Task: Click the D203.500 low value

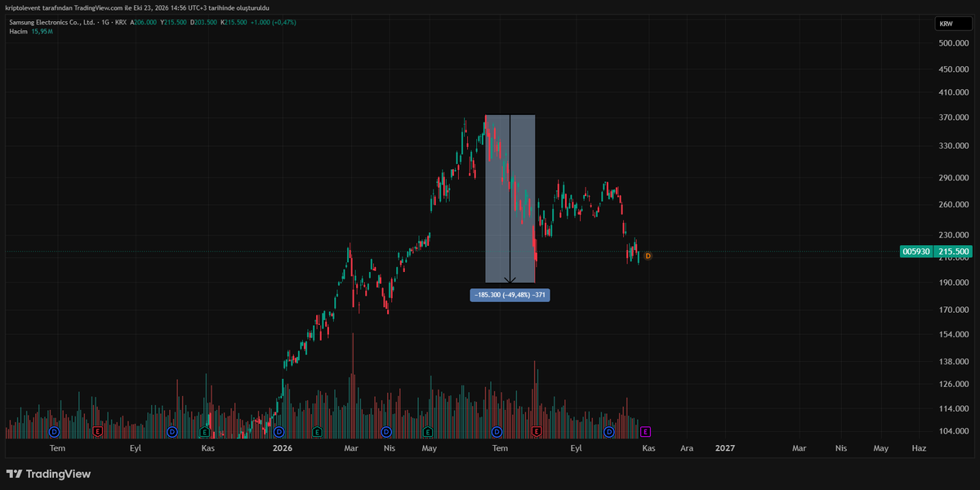Action: coord(204,22)
